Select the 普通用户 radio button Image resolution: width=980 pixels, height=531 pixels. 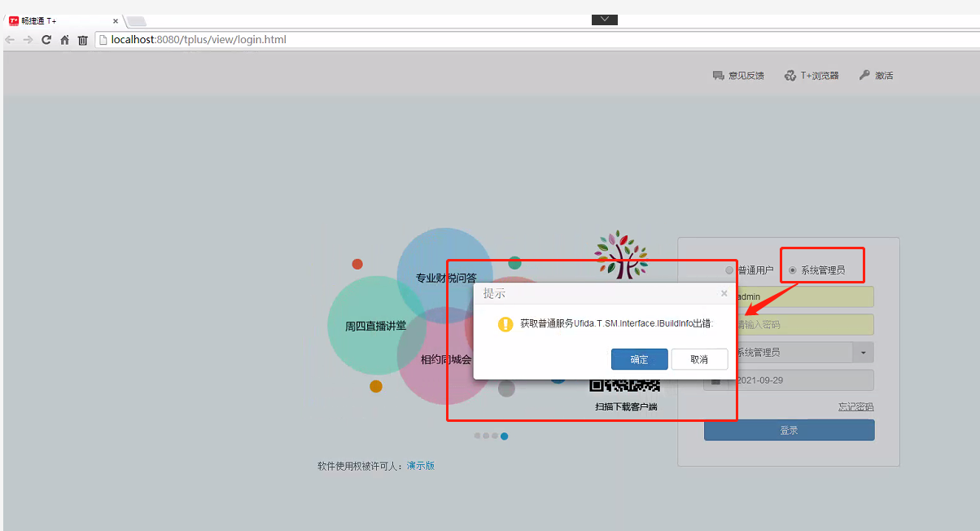point(729,270)
